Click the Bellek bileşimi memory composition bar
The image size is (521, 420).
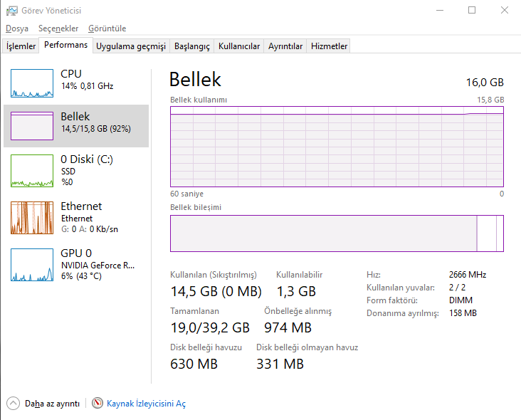click(x=337, y=233)
